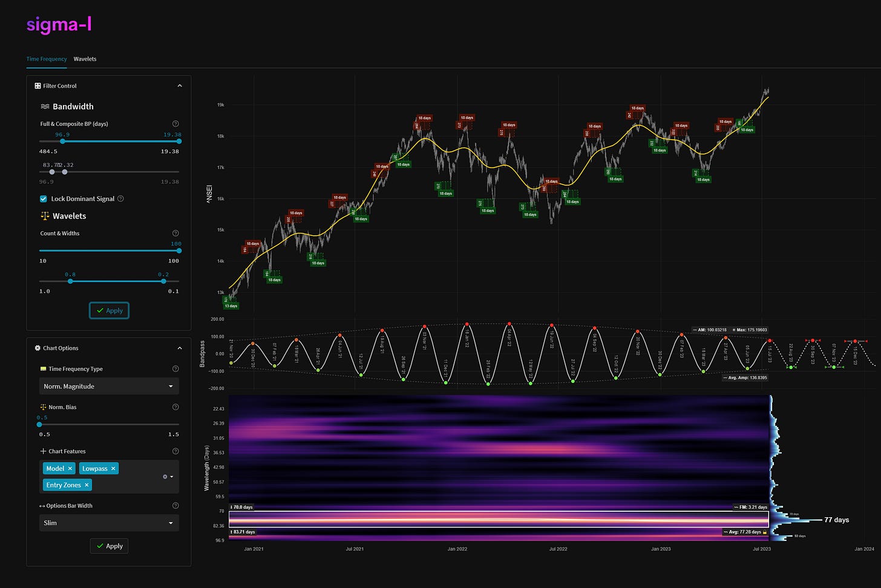Click the Chart Options gear icon
This screenshot has height=588, width=881.
[38, 348]
